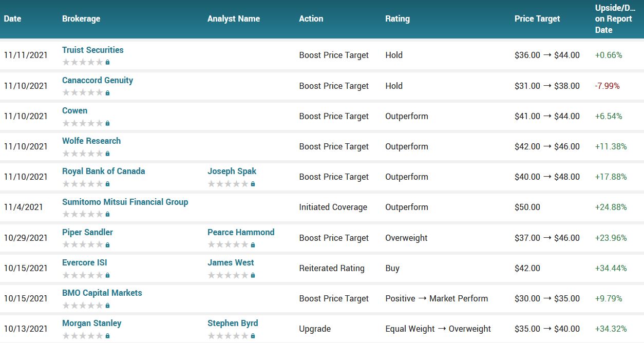Select the $50.00 price target cell
This screenshot has width=644, height=343.
click(527, 207)
